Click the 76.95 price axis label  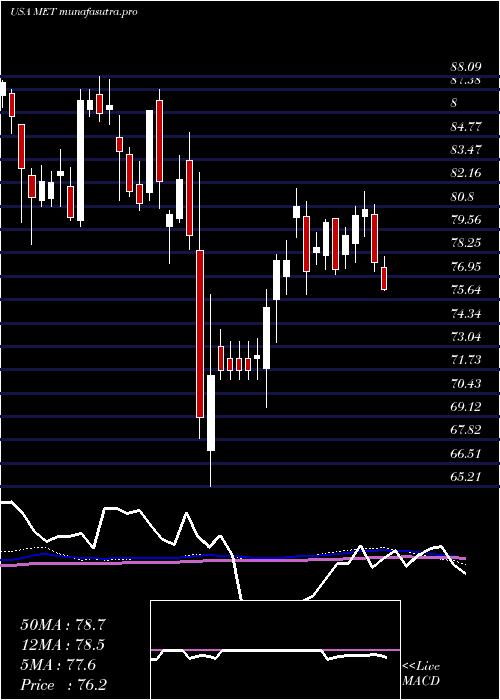coord(466,267)
